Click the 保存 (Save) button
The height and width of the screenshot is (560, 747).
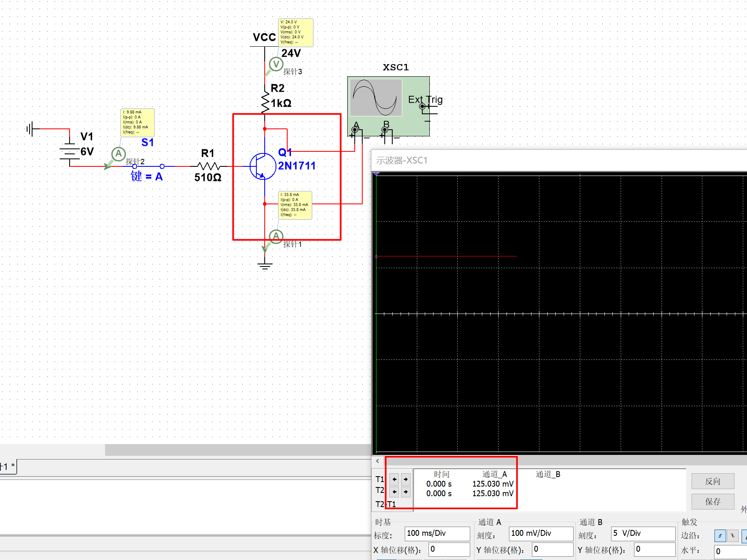point(712,502)
